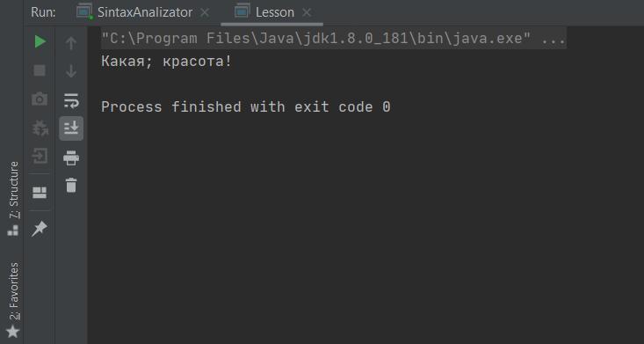Click the Stop process square icon
Viewport: 644px width, 344px height.
[x=40, y=70]
